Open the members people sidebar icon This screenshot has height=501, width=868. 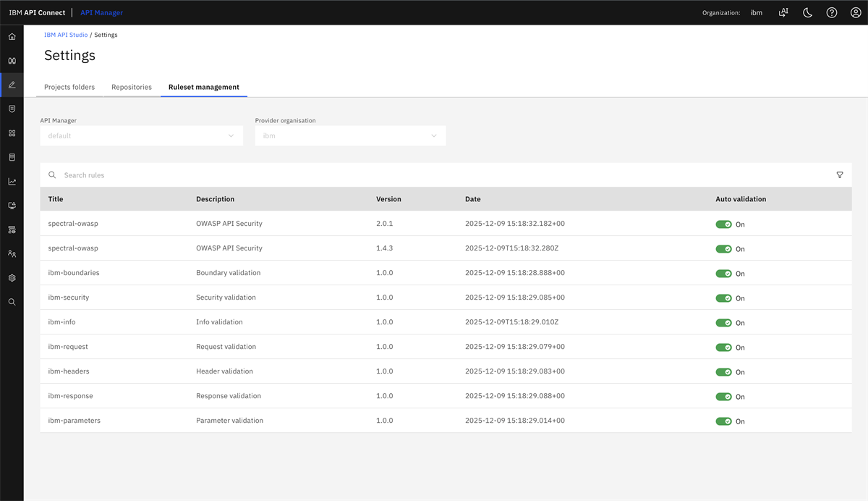(12, 254)
